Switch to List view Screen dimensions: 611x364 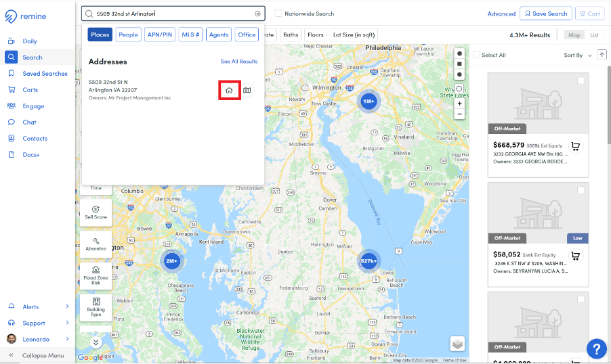pos(594,35)
